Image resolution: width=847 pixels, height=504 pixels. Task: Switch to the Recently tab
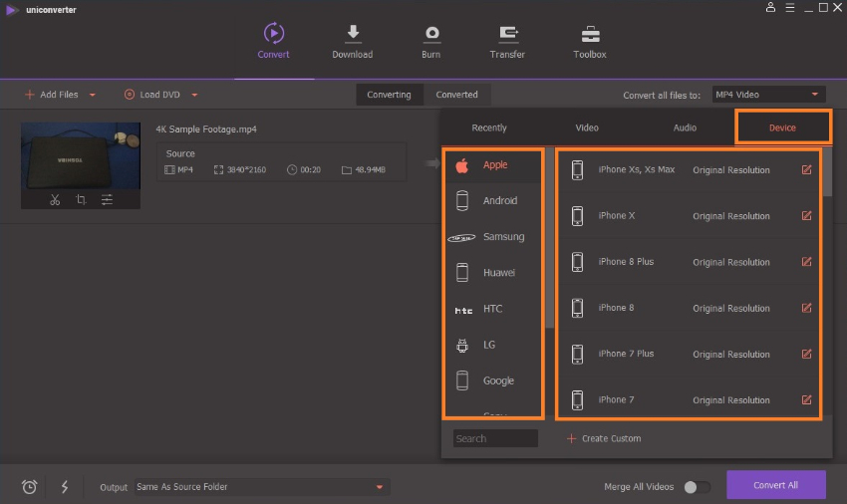[489, 128]
